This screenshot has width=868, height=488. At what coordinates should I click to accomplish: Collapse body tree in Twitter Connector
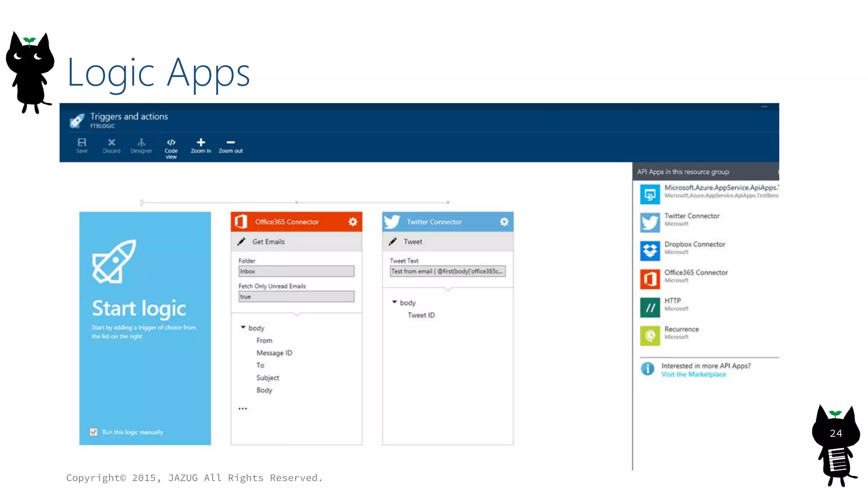394,302
